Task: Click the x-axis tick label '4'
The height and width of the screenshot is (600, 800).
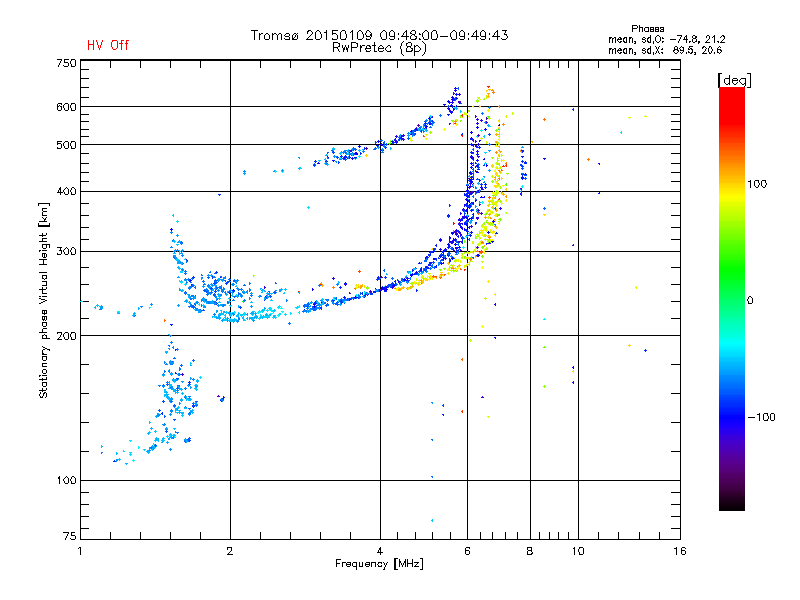Action: (x=380, y=551)
